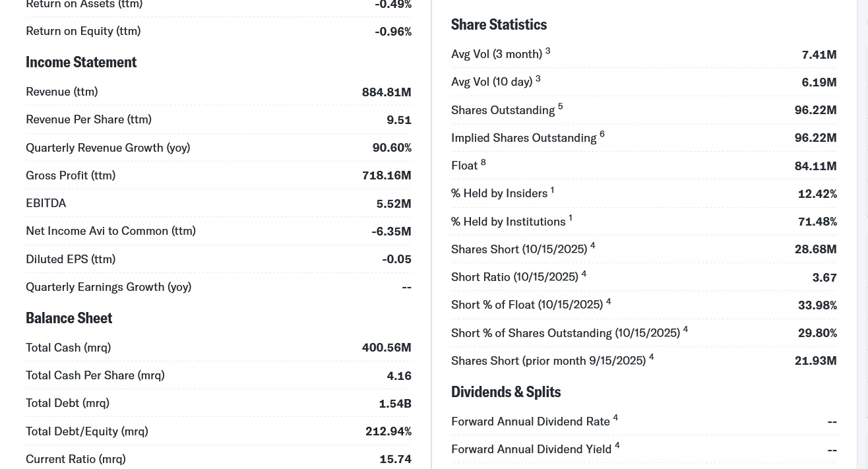Click the EBITDA value 5.52M
The image size is (868, 469).
(x=394, y=204)
